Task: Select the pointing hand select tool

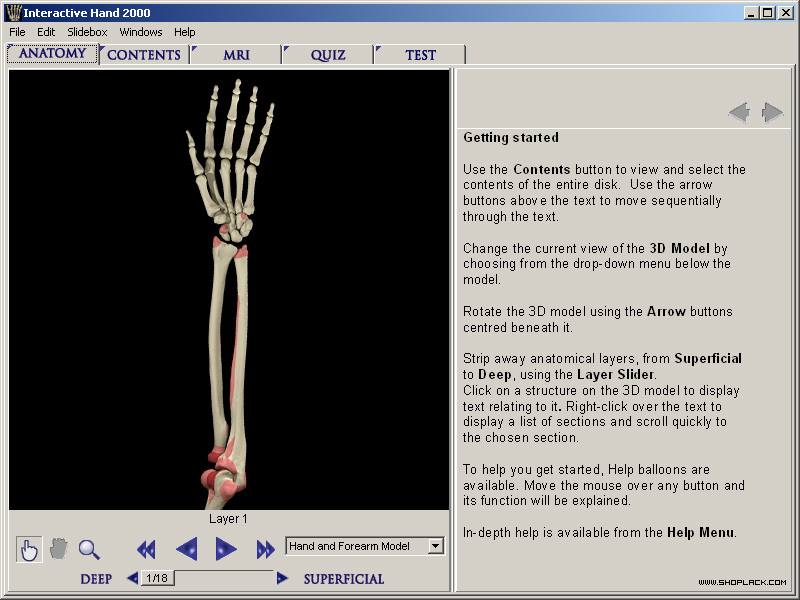Action: click(29, 549)
